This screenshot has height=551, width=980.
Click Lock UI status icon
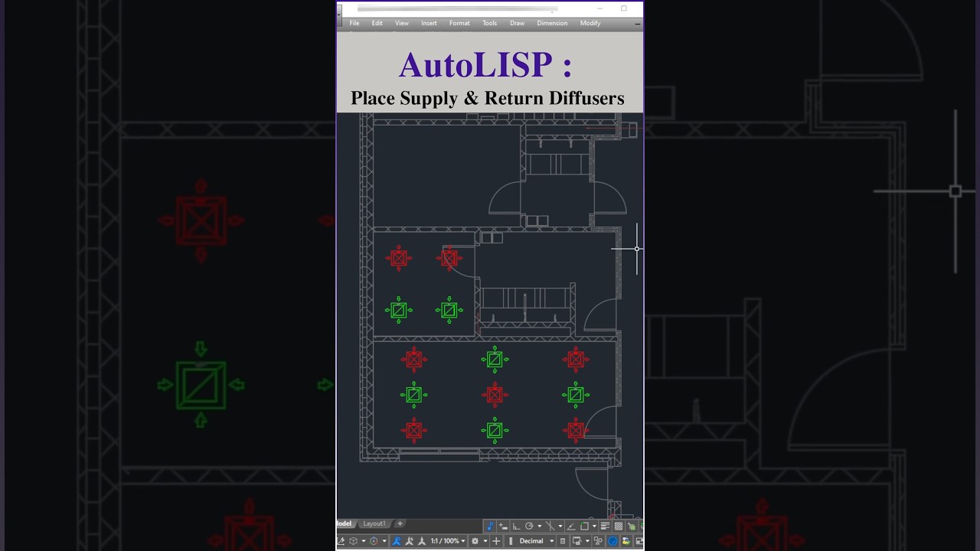[x=576, y=541]
